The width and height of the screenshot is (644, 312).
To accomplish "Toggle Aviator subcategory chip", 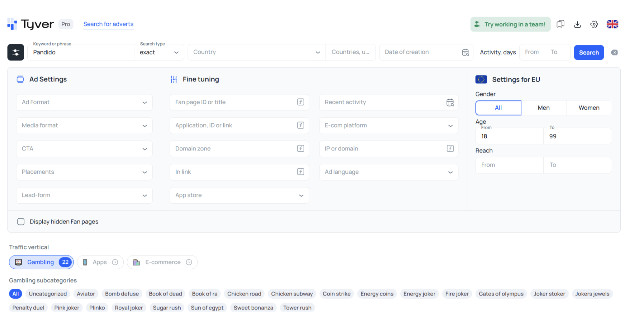I will point(86,294).
